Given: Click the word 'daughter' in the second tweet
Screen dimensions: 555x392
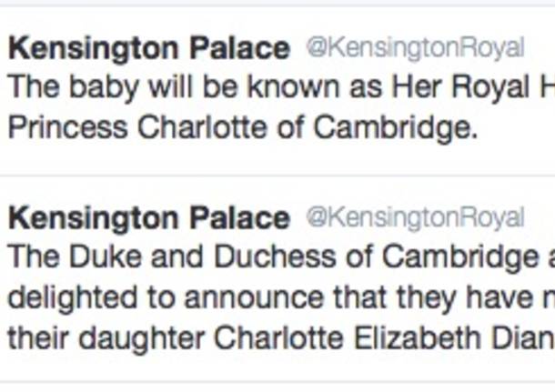Looking at the screenshot, I should pos(142,339).
